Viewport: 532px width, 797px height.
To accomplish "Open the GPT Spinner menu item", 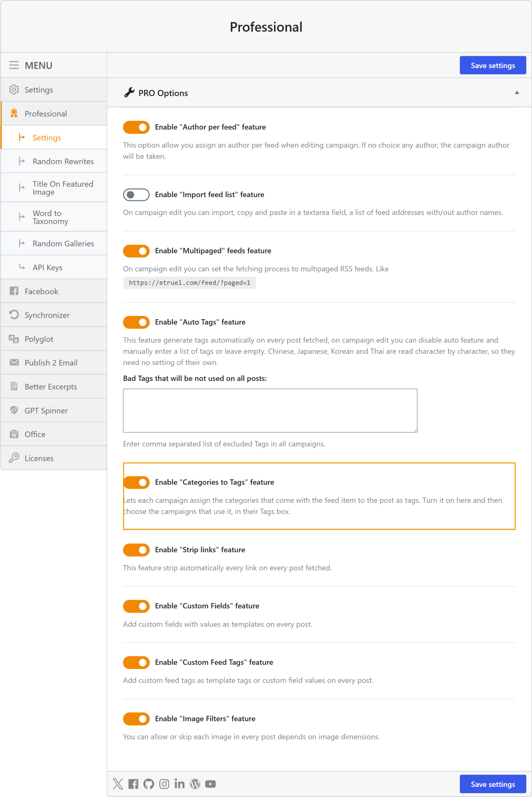I will click(54, 410).
